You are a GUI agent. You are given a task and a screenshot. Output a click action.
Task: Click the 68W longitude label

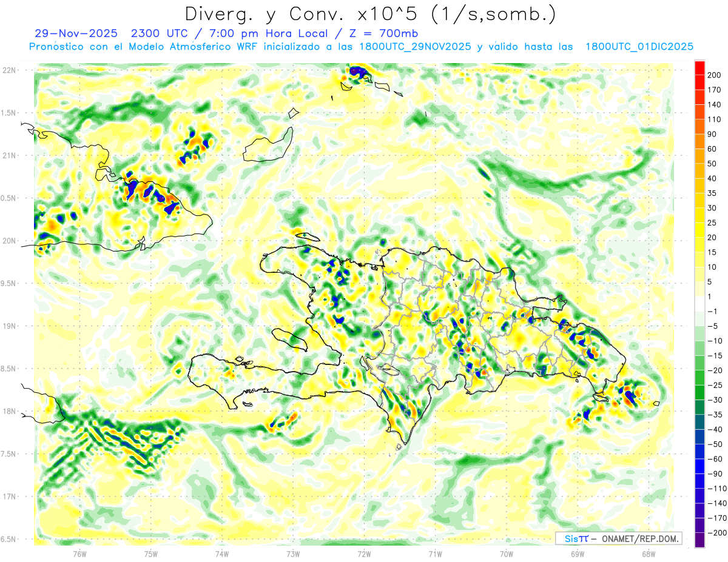[649, 554]
